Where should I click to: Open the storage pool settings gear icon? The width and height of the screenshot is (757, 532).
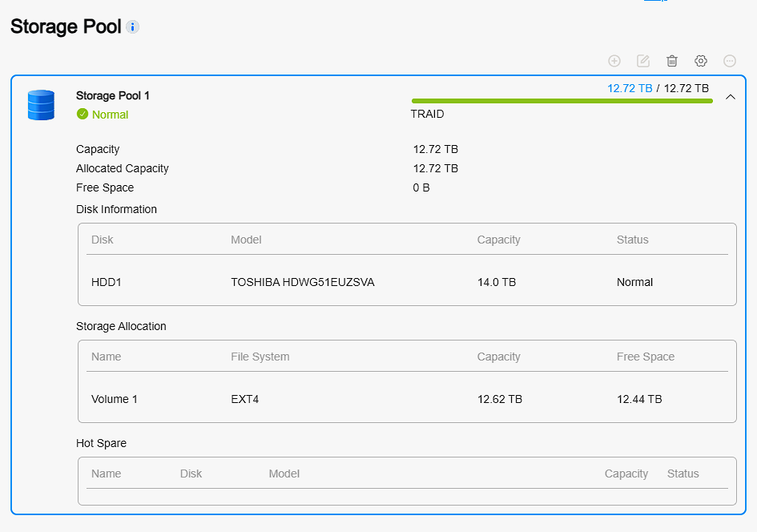pyautogui.click(x=701, y=61)
